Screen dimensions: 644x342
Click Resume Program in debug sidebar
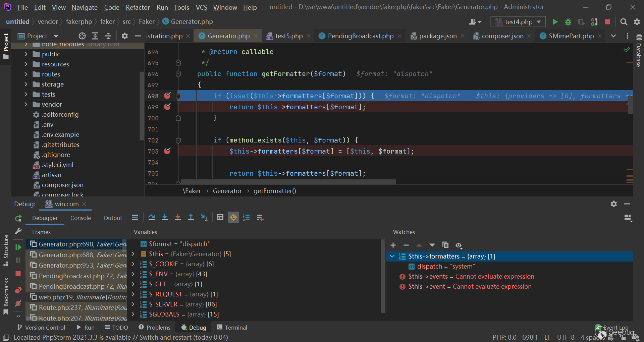[x=18, y=247]
